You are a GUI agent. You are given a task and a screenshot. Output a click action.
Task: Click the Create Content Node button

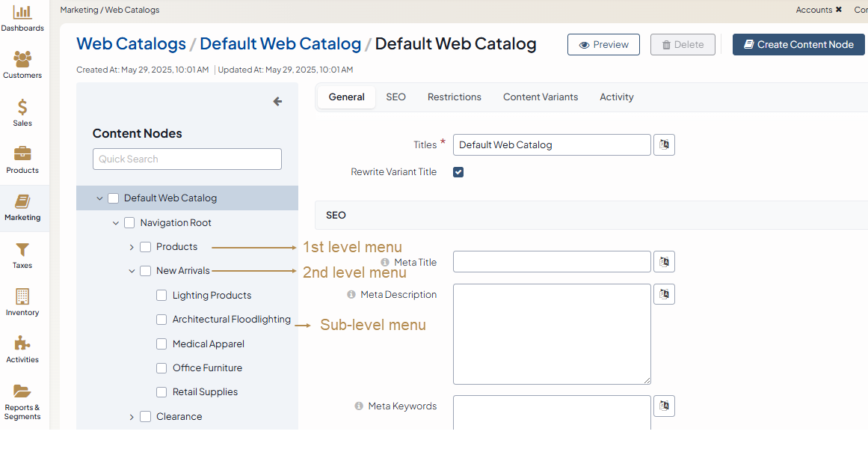(x=798, y=45)
